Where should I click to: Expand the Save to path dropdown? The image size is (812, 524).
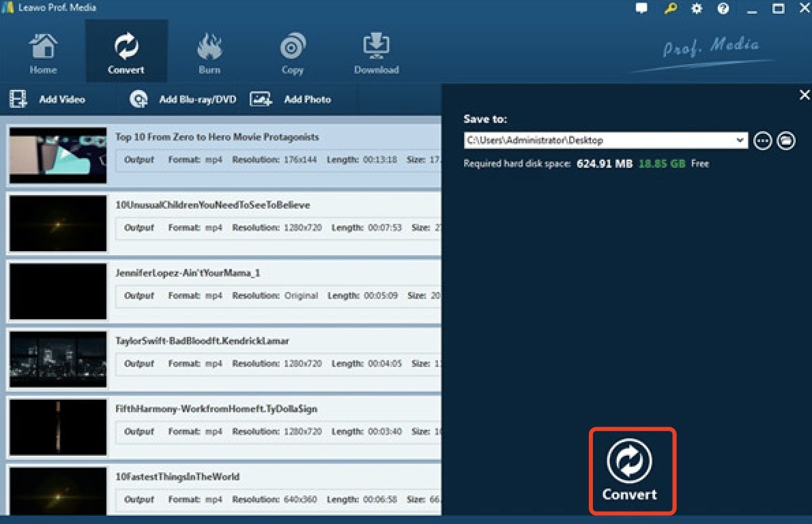click(x=741, y=141)
